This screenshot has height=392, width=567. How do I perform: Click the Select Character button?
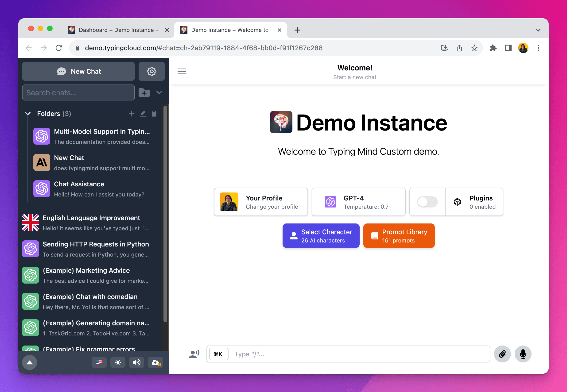click(321, 235)
